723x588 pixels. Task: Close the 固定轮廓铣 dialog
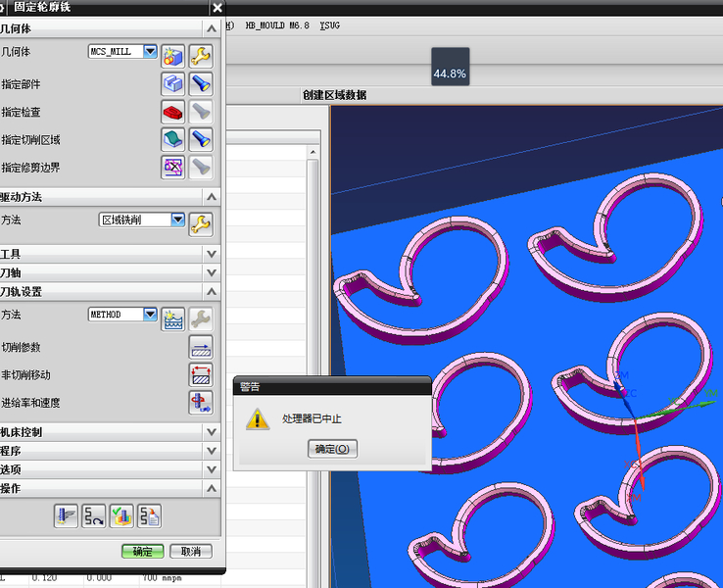click(x=217, y=8)
